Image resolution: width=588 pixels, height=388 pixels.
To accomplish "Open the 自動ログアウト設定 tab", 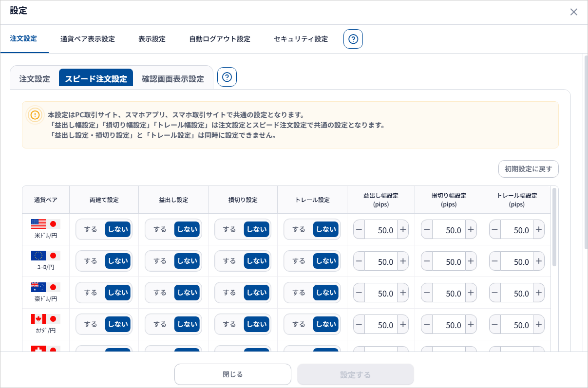I will tap(220, 39).
